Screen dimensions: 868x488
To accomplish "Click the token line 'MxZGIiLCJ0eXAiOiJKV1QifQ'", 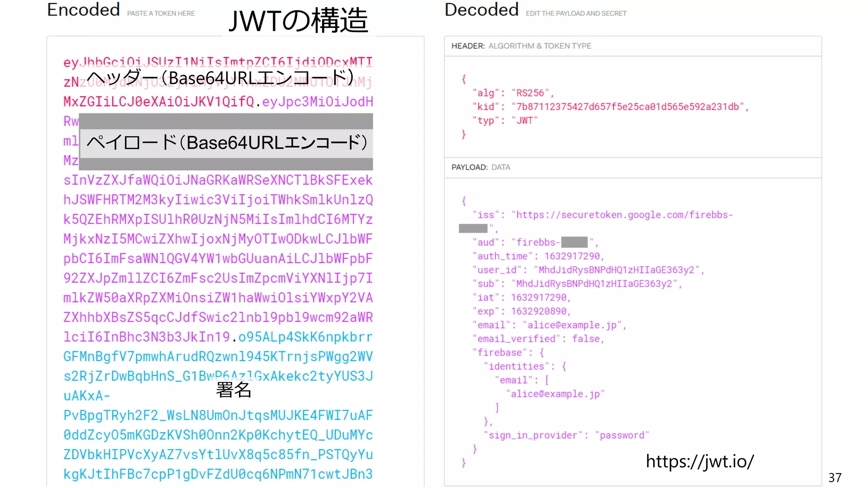I will coord(159,102).
